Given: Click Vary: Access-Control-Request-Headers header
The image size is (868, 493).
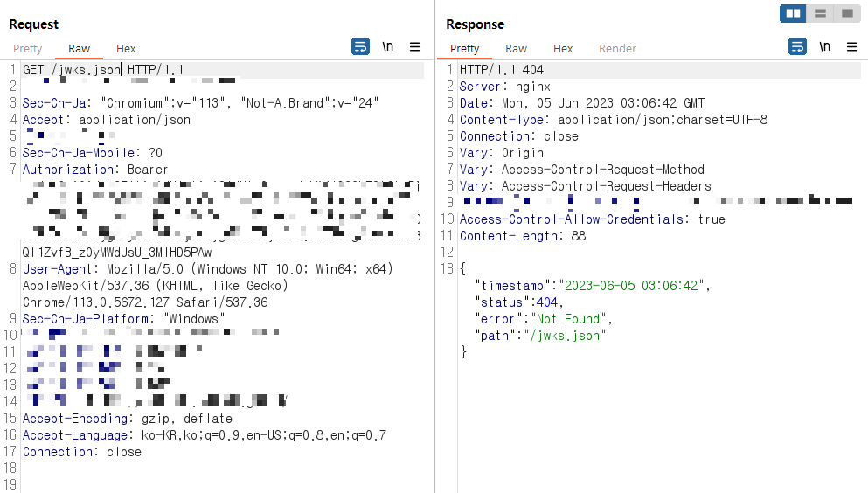Looking at the screenshot, I should [585, 186].
